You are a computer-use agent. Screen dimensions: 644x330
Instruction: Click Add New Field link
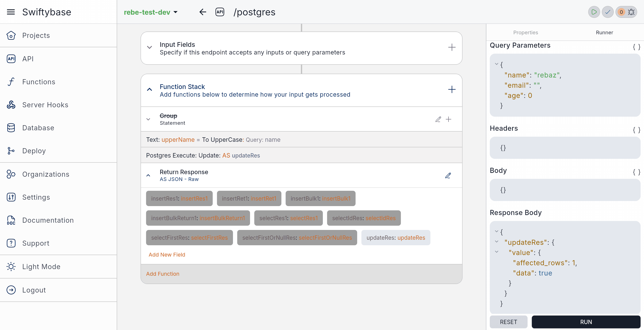pos(167,254)
